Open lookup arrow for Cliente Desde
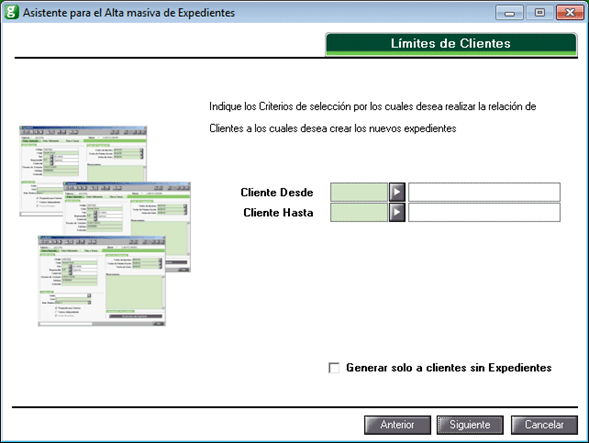 point(397,192)
